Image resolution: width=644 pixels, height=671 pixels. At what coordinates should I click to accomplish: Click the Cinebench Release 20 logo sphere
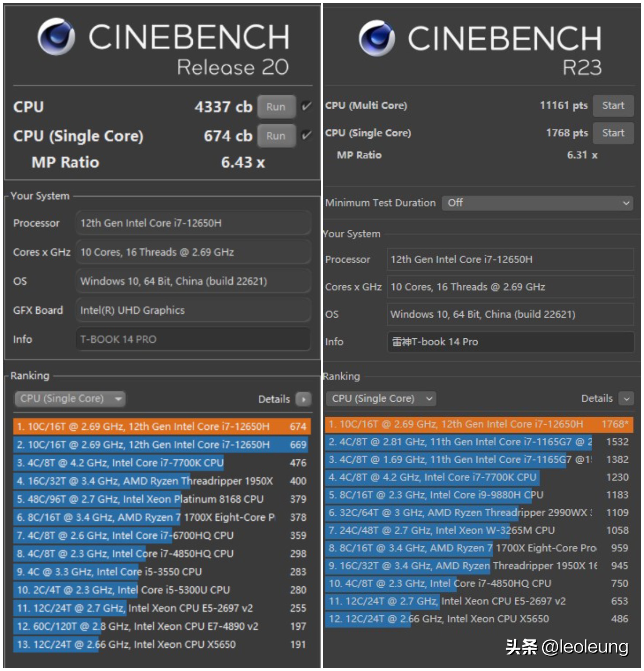point(56,36)
